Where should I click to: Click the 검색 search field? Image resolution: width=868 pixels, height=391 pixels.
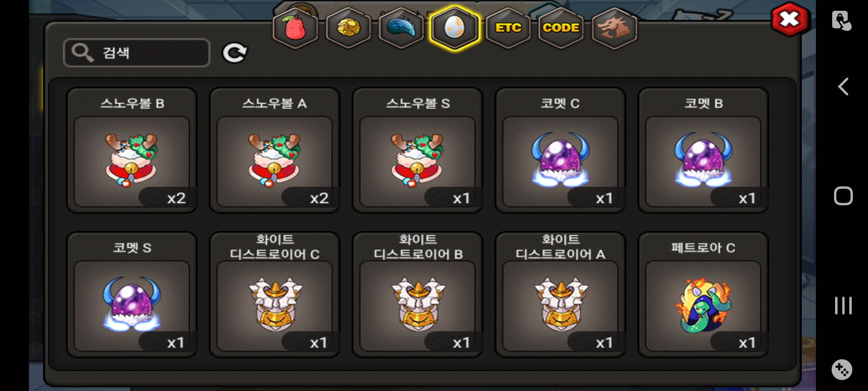click(x=137, y=53)
